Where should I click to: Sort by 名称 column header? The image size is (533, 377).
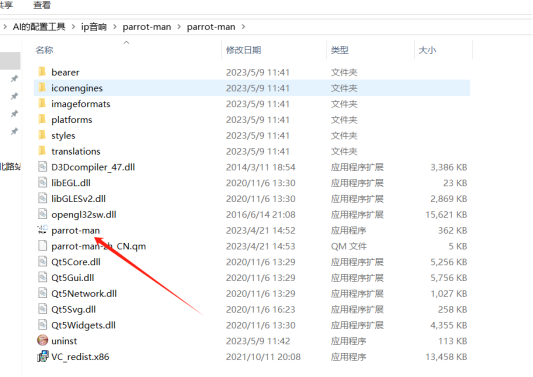click(44, 50)
